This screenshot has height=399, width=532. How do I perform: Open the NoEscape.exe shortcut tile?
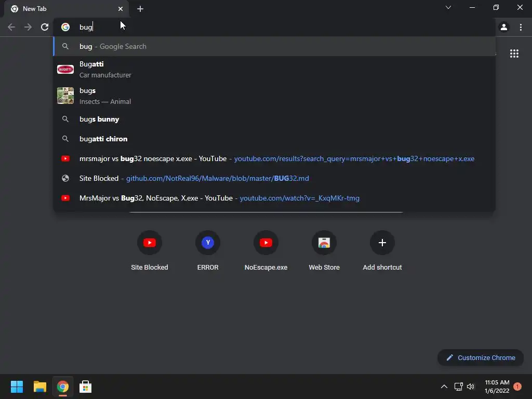(x=266, y=250)
